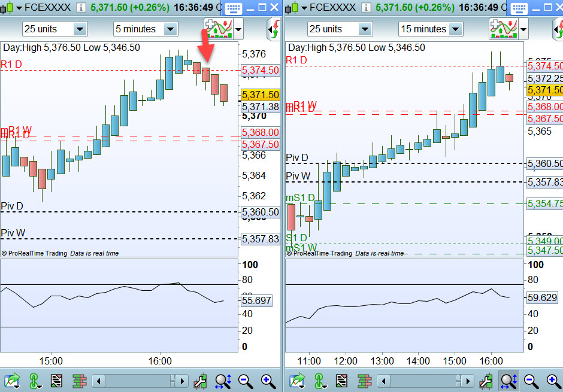
Task: Expand arrow beside indicator icon, 15 minutes chart
Action: pyautogui.click(x=523, y=29)
